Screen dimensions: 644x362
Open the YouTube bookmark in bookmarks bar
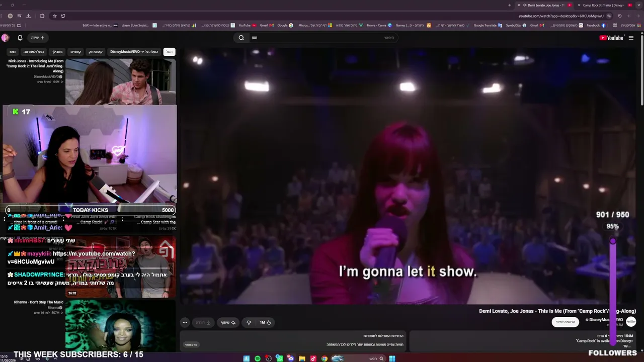pyautogui.click(x=247, y=25)
